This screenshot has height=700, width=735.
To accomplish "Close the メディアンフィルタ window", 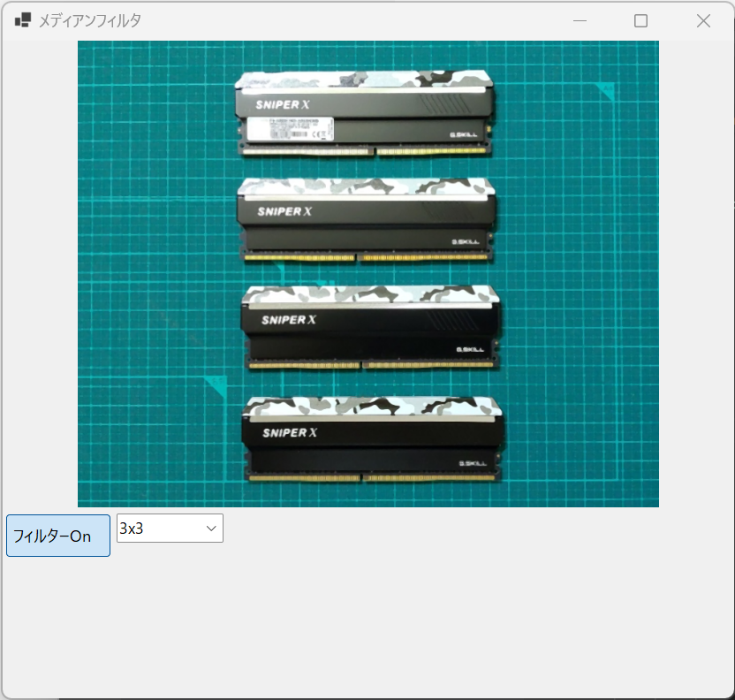I will tap(703, 20).
